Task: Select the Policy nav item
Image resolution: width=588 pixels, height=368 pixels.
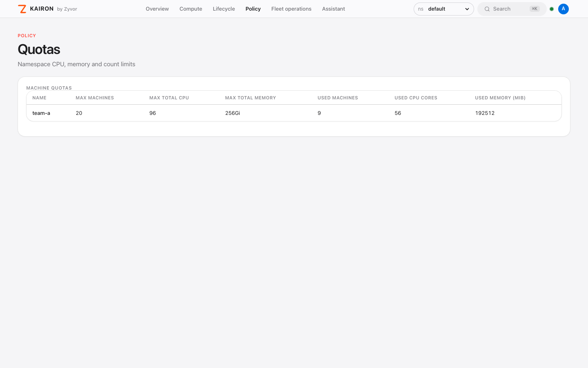Action: [253, 9]
